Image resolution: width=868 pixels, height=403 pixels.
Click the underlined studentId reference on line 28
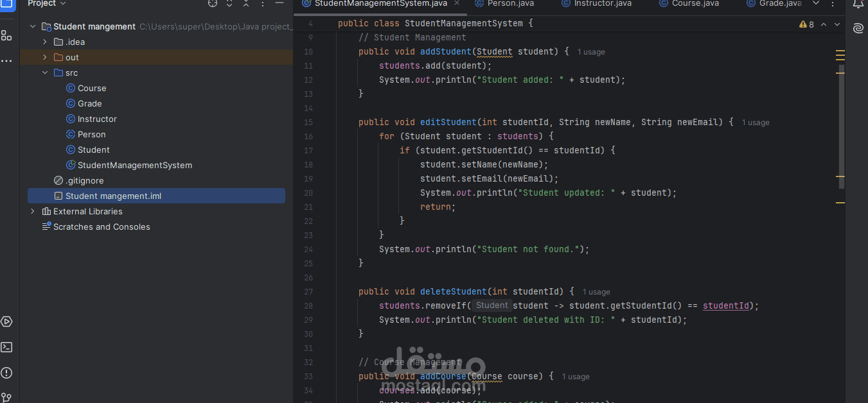tap(726, 306)
